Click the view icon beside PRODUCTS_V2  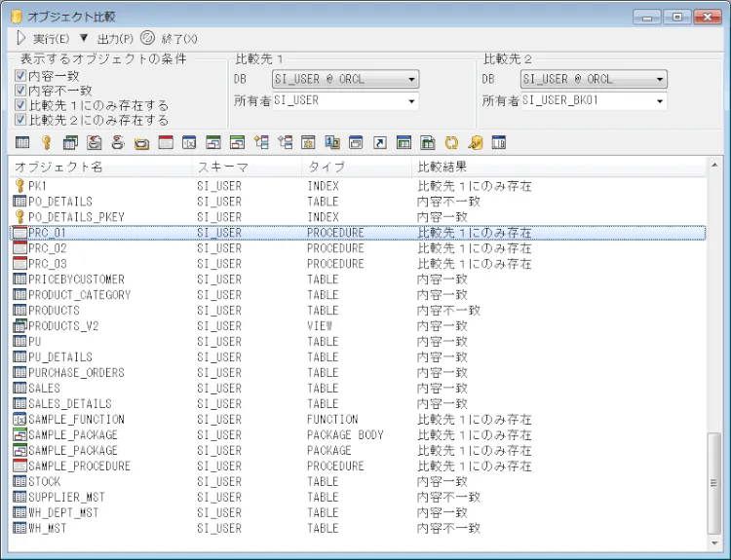pyautogui.click(x=19, y=325)
